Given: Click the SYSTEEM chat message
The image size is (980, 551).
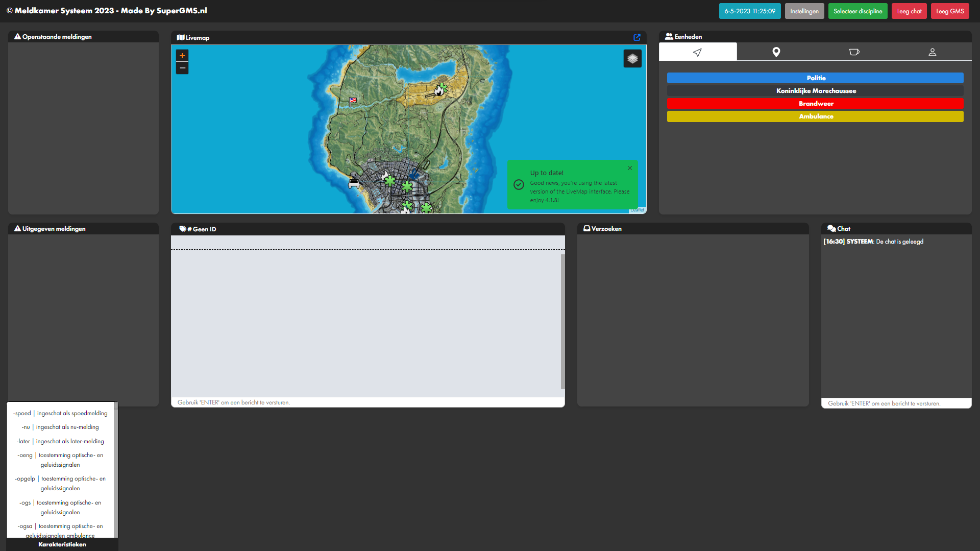Looking at the screenshot, I should click(x=873, y=242).
